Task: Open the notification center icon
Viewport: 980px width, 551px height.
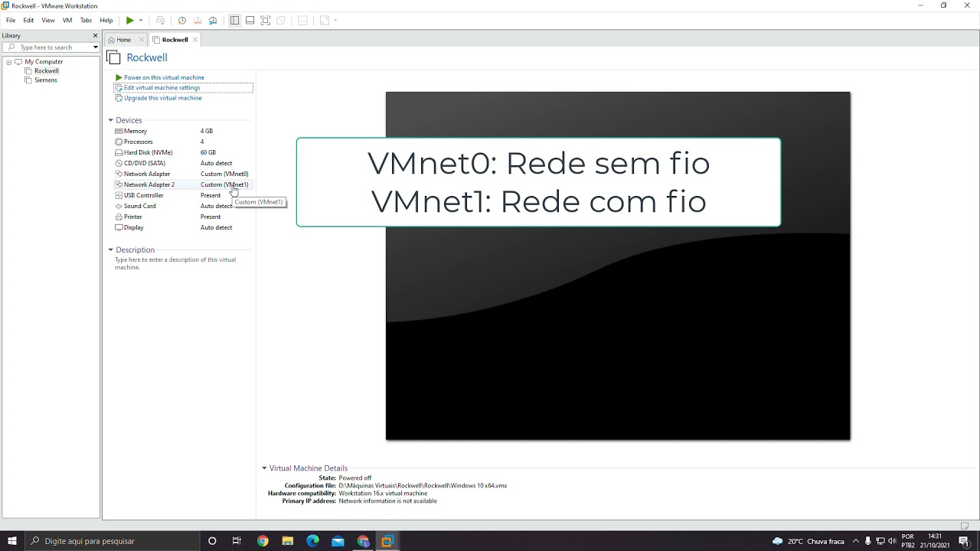Action: pos(964,541)
